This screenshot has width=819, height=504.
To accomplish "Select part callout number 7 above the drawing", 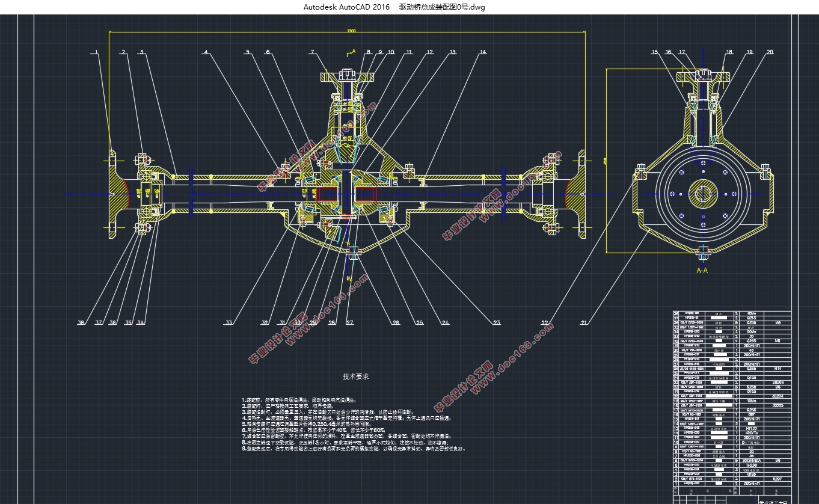I will point(312,52).
